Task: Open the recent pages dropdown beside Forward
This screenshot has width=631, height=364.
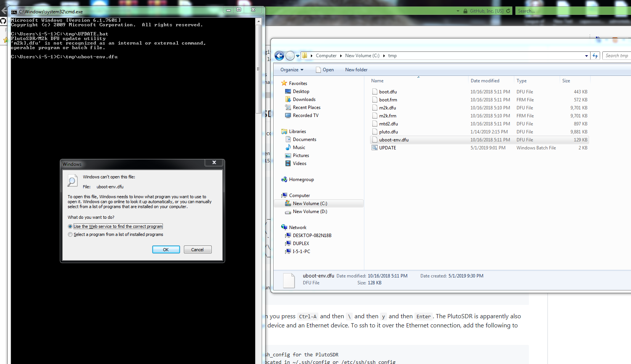Action: [x=298, y=56]
